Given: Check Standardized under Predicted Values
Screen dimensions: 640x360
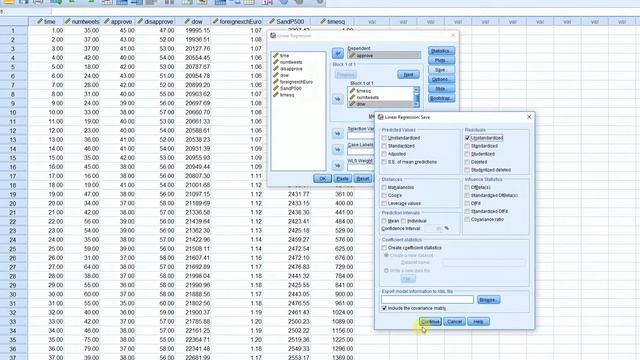Looking at the screenshot, I should [x=384, y=146].
